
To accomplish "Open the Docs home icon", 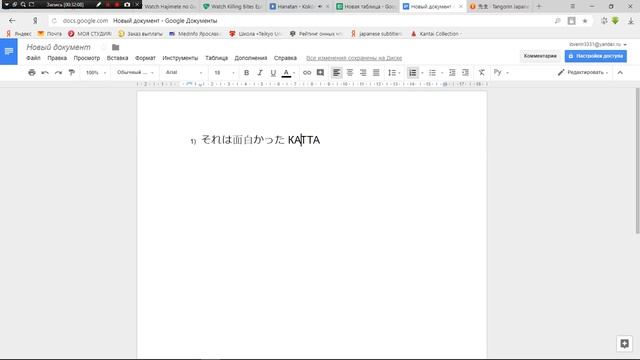I will [9, 51].
